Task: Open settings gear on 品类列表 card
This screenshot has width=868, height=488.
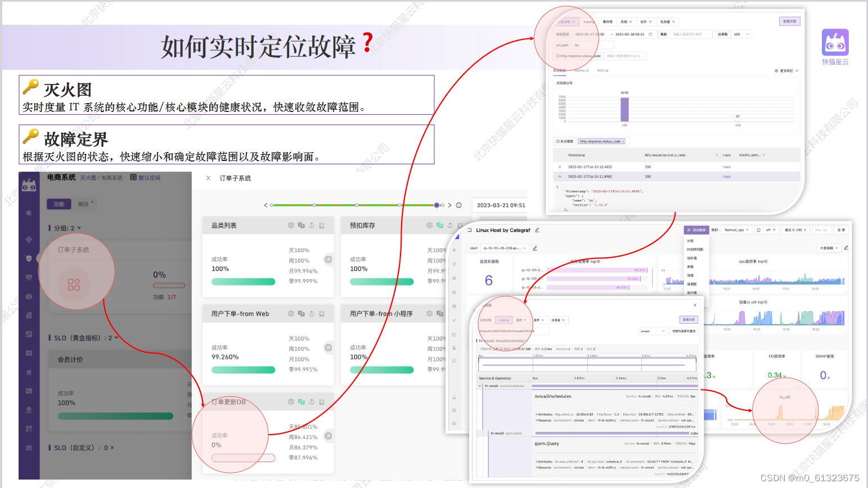Action: click(291, 225)
